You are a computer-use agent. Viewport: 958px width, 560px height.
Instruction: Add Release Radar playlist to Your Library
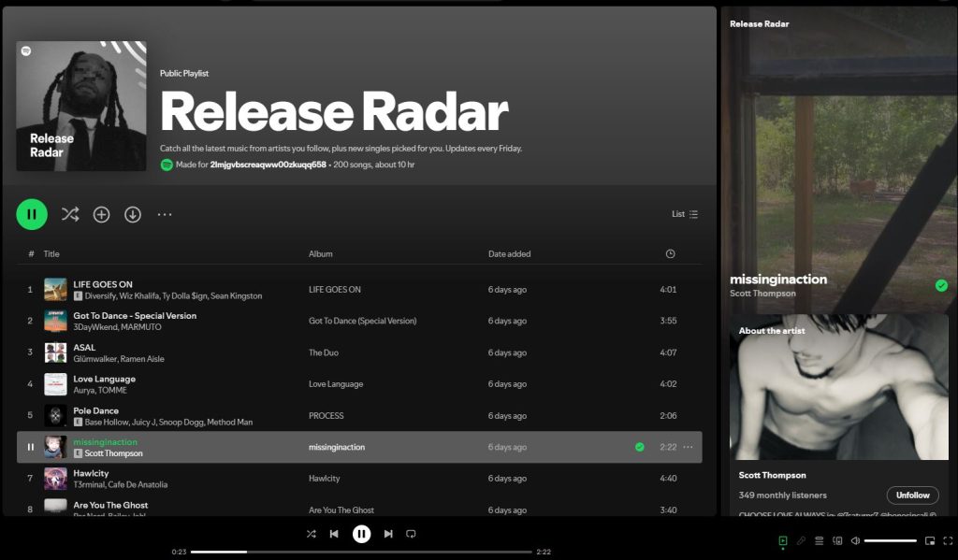coord(101,214)
